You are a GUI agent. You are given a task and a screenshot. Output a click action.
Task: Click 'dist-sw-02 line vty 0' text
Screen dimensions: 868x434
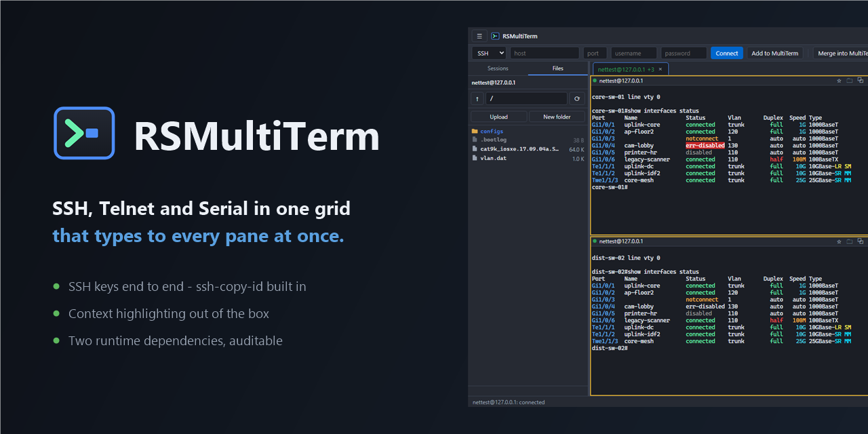tap(626, 258)
